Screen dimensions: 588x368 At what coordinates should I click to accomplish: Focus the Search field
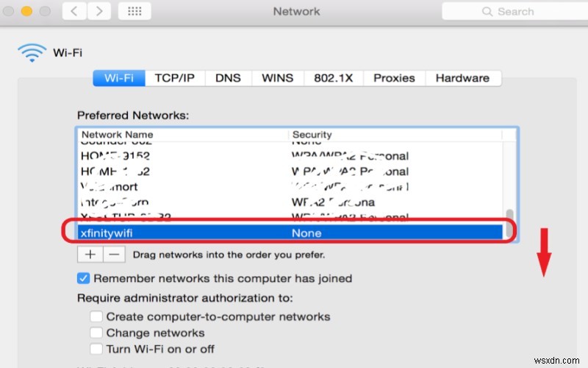click(x=515, y=11)
